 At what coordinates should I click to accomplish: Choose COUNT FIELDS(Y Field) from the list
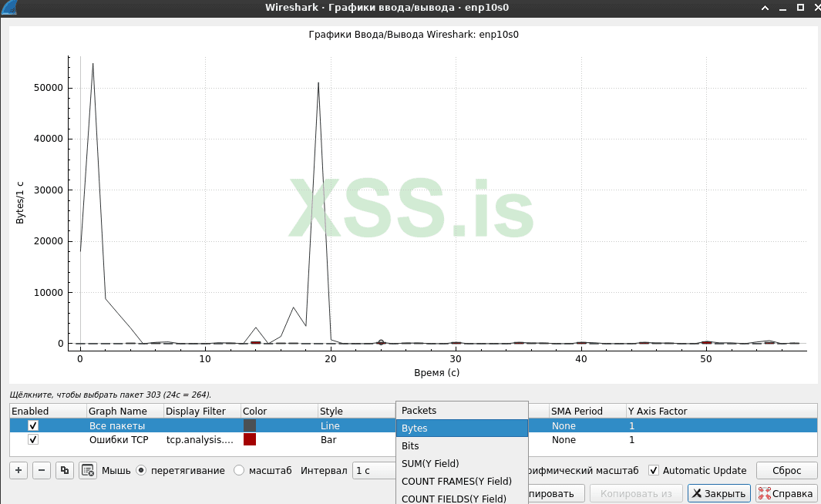tap(462, 498)
